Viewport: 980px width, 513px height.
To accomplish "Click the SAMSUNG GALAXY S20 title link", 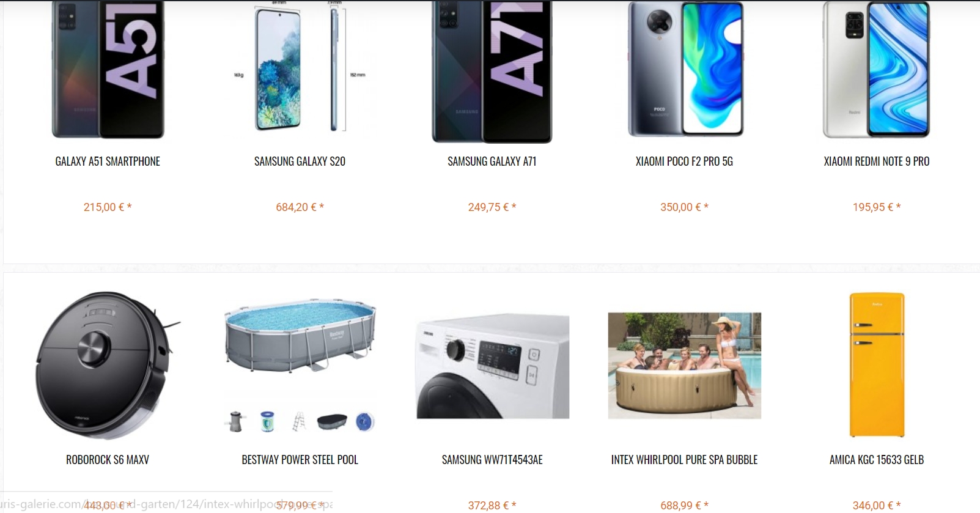I will 300,161.
